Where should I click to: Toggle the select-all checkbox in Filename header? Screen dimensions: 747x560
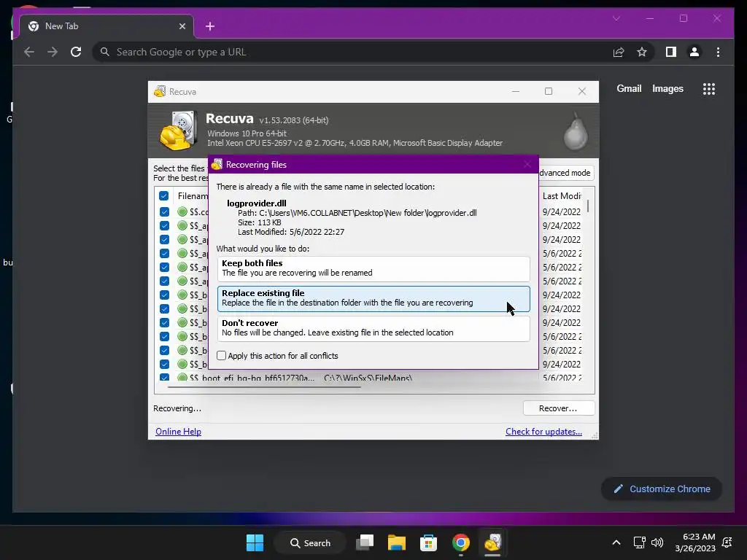click(x=164, y=195)
